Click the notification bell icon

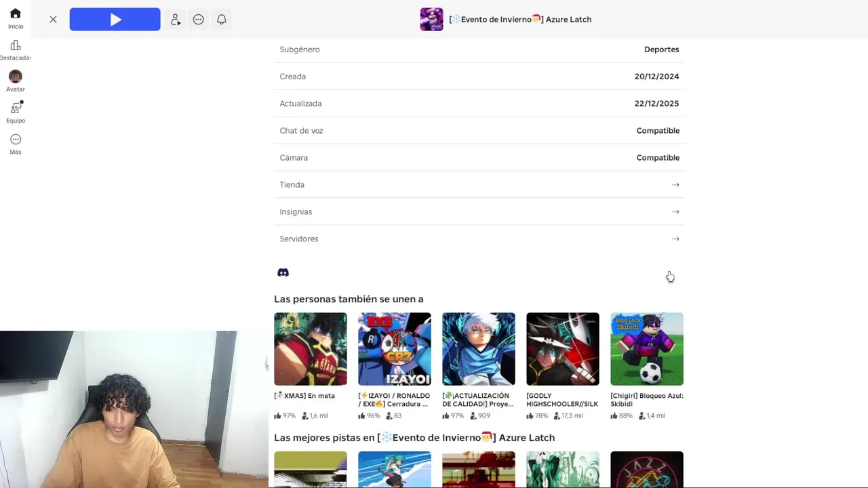[222, 20]
